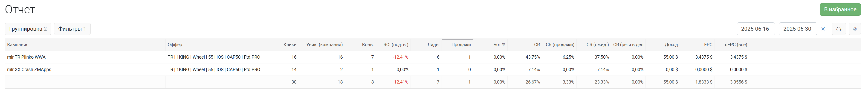Viewport: 868px width, 96px height.
Task: Select campaign mlr XX Crash ZMApps row
Action: [433, 70]
